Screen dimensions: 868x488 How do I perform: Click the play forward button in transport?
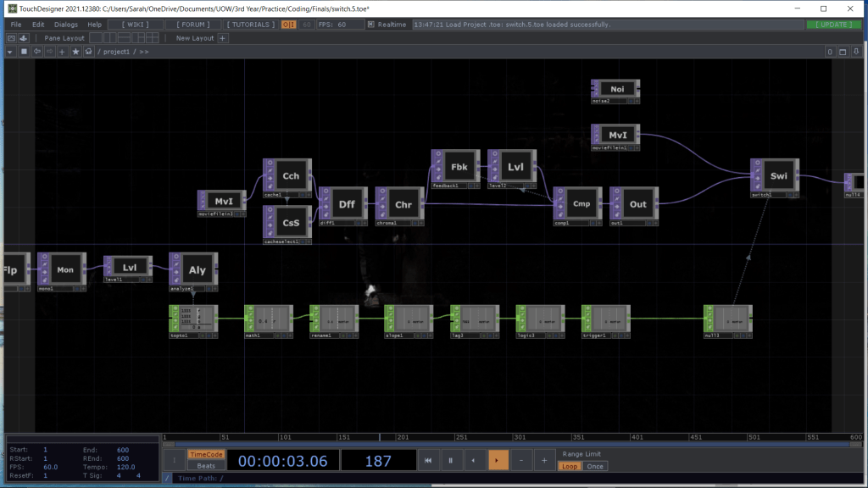[498, 460]
